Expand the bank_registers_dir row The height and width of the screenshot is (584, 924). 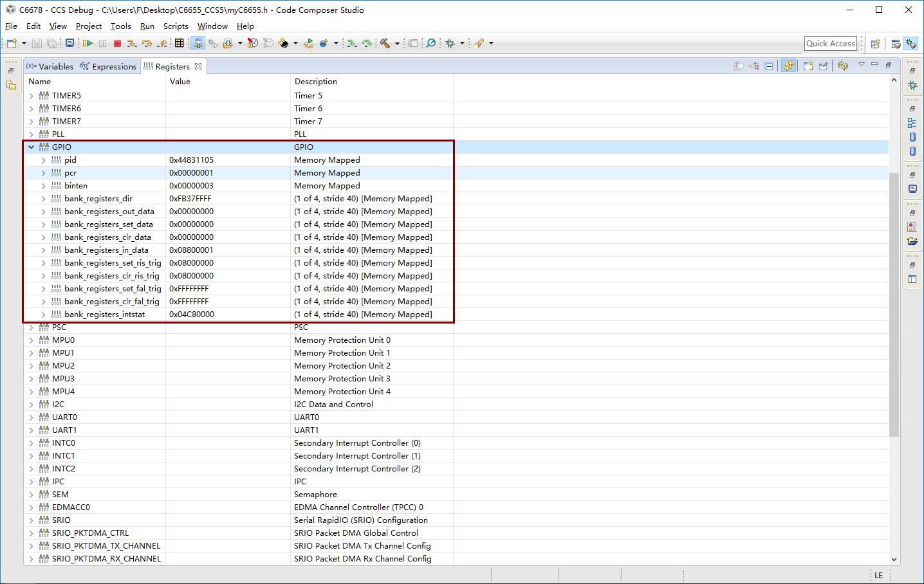pos(43,199)
